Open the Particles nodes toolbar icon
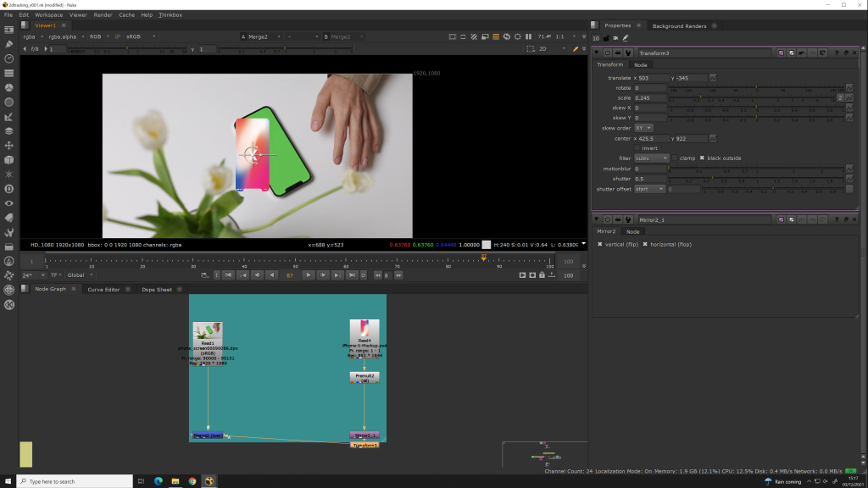 tap(8, 175)
